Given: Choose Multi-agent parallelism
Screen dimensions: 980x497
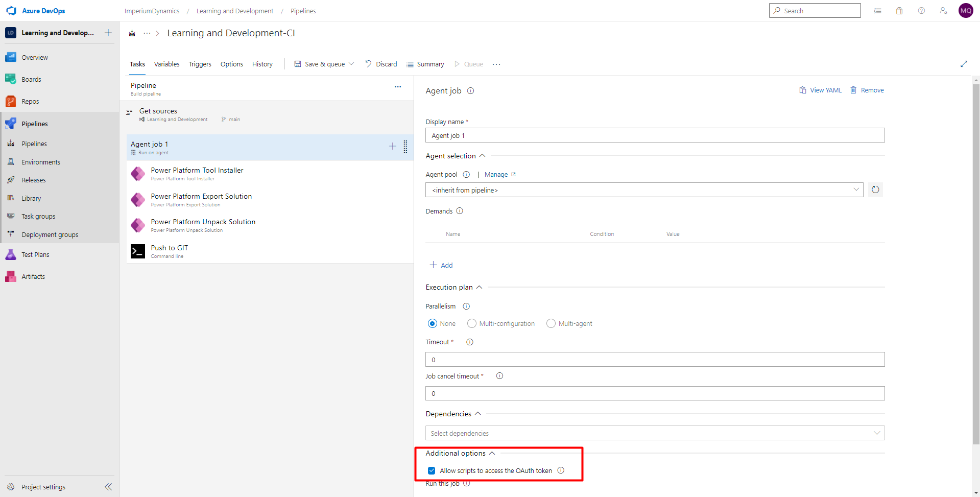Looking at the screenshot, I should coord(551,323).
